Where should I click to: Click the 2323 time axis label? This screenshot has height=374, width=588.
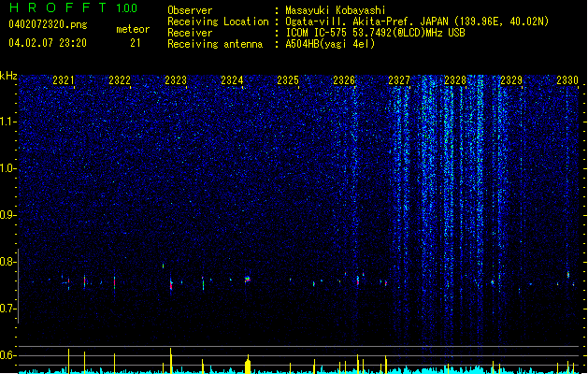[176, 79]
